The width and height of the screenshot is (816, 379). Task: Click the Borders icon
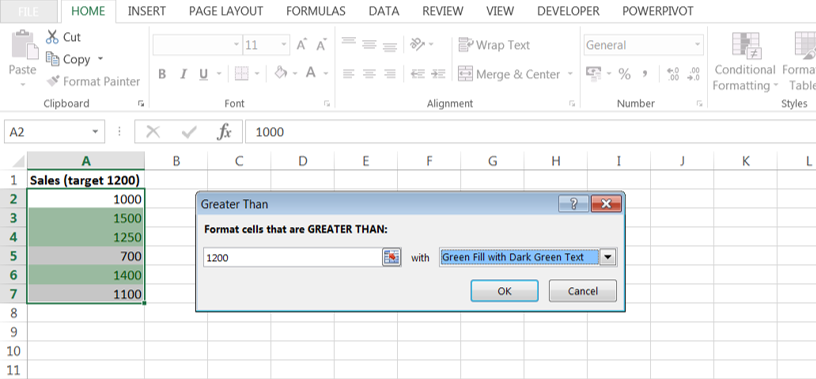point(241,73)
